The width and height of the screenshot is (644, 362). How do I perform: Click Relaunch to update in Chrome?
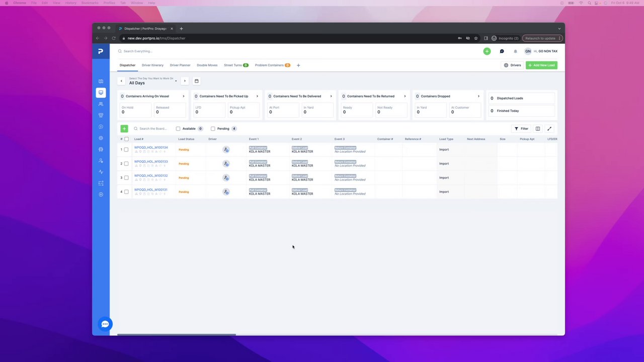pyautogui.click(x=542, y=38)
